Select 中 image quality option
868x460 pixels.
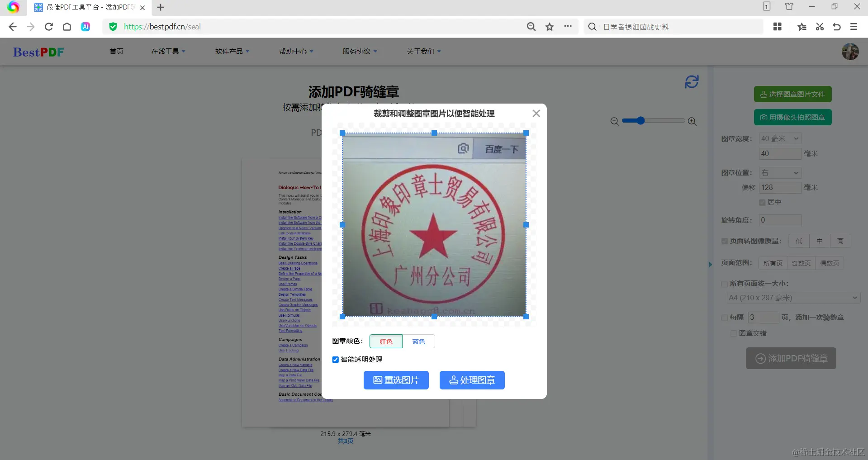click(x=820, y=241)
